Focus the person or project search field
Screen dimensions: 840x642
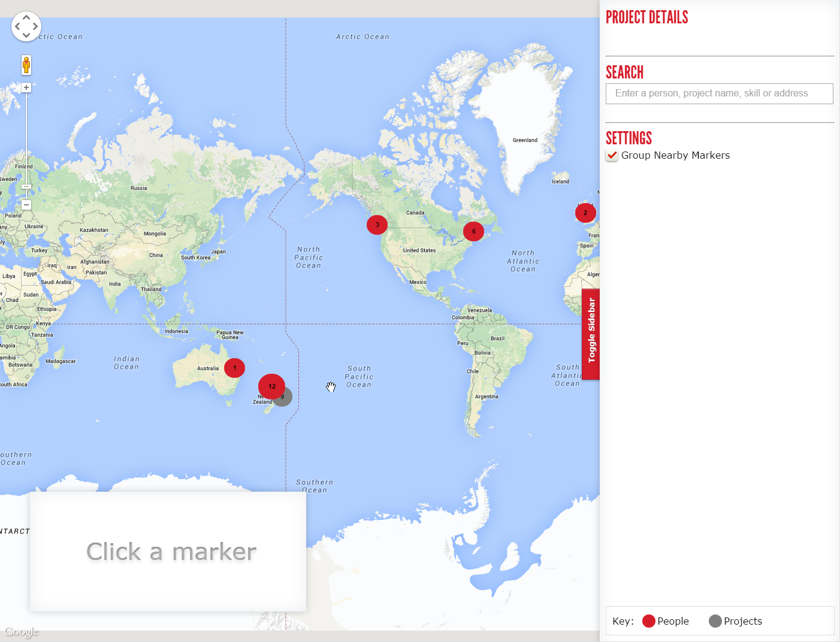719,93
